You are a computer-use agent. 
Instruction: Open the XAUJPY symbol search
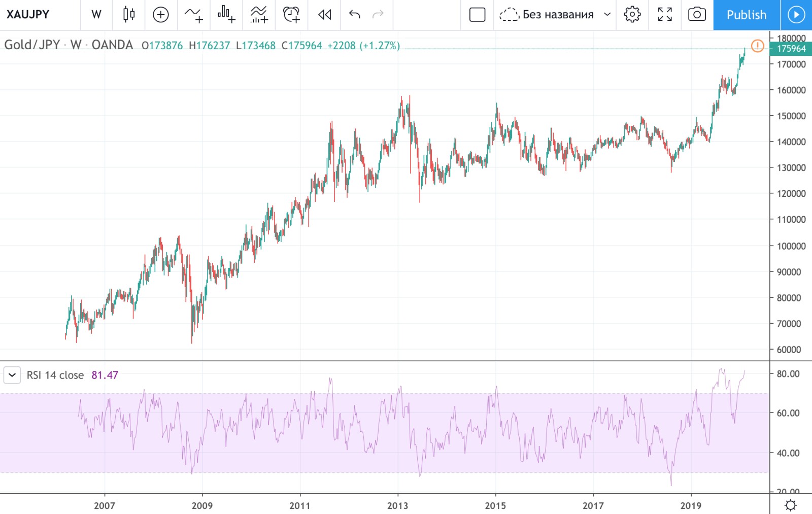[x=28, y=14]
